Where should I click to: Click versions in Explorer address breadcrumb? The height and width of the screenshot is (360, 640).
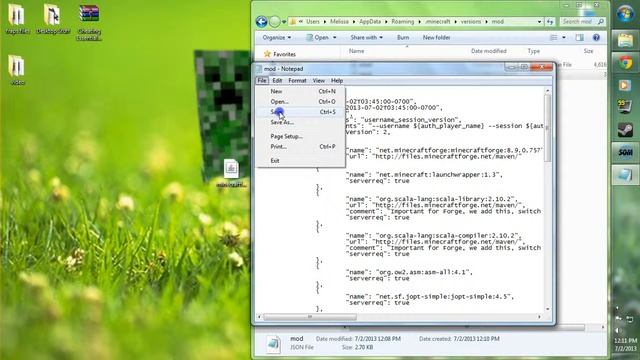coord(471,22)
